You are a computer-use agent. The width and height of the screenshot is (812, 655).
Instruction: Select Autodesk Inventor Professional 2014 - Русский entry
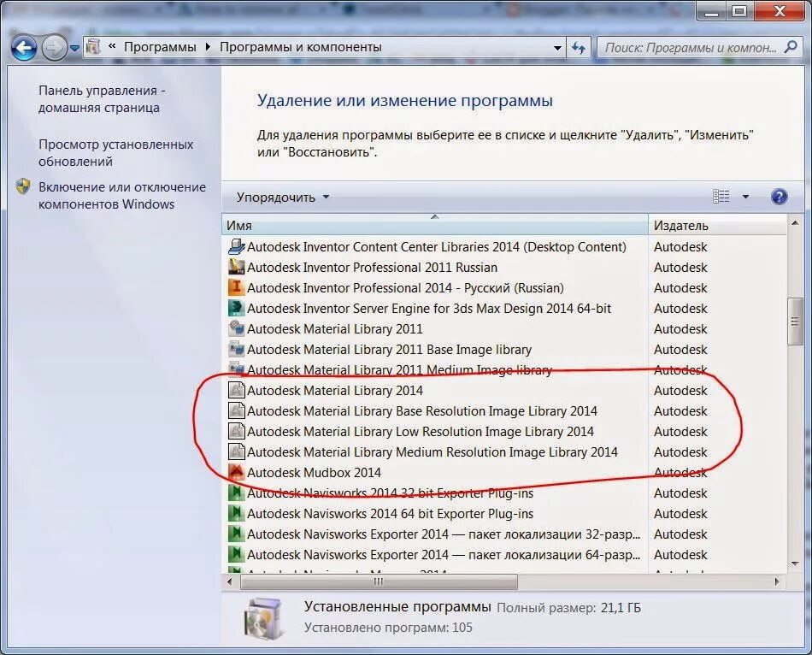coord(405,288)
